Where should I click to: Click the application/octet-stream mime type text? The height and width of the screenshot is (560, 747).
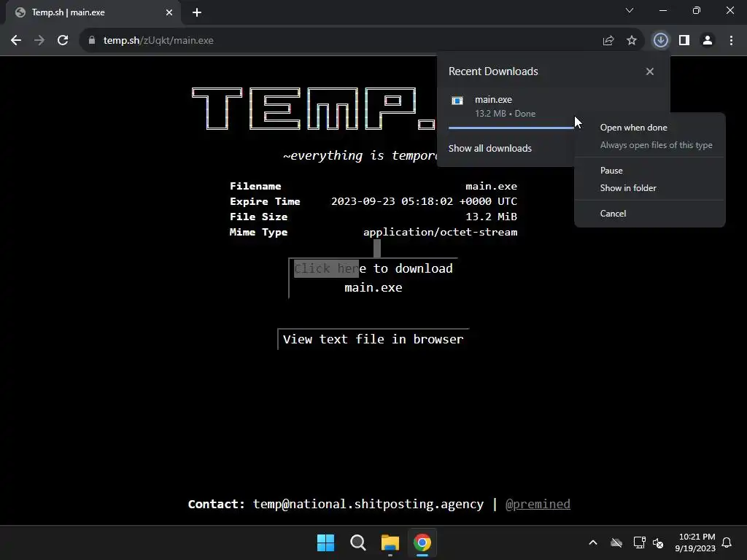440,232
